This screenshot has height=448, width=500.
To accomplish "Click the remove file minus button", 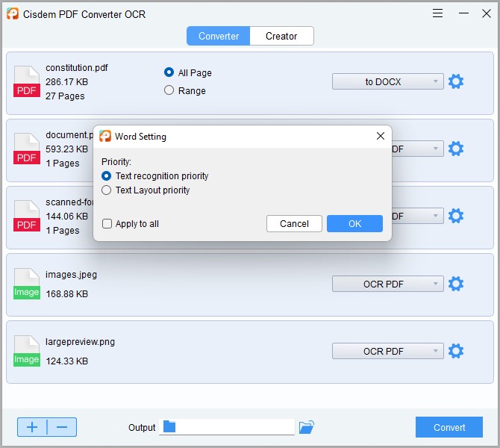I will (62, 427).
